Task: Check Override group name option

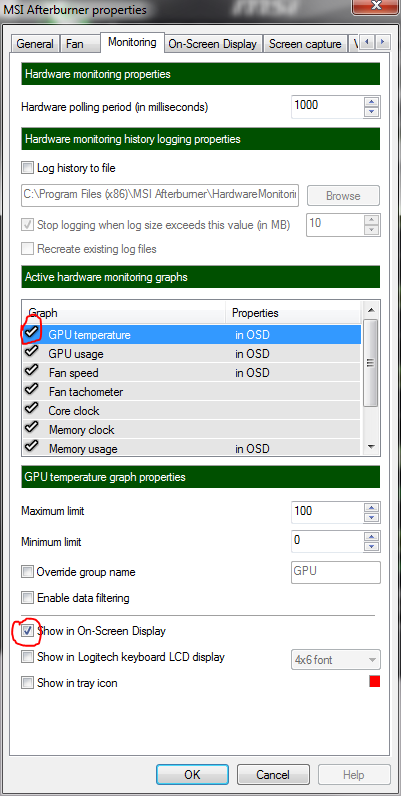Action: [27, 572]
